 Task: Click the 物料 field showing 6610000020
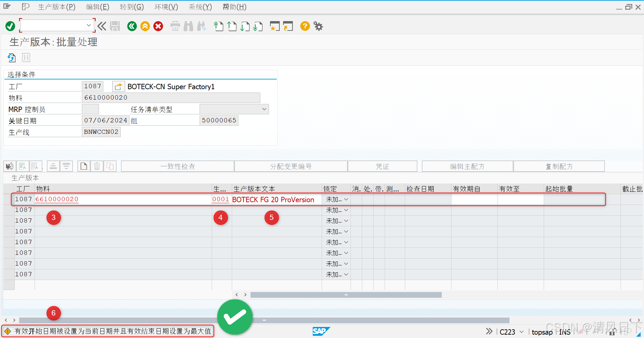click(x=171, y=98)
